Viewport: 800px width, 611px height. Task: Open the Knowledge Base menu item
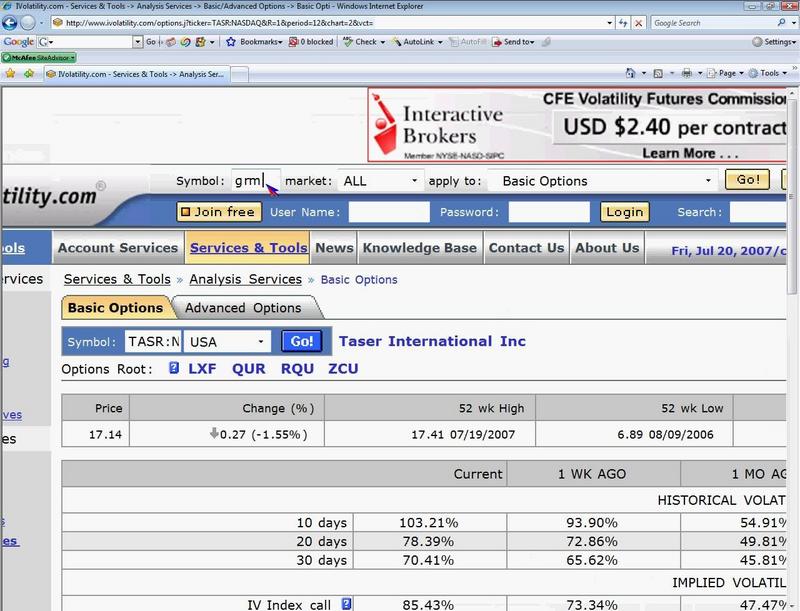point(420,248)
